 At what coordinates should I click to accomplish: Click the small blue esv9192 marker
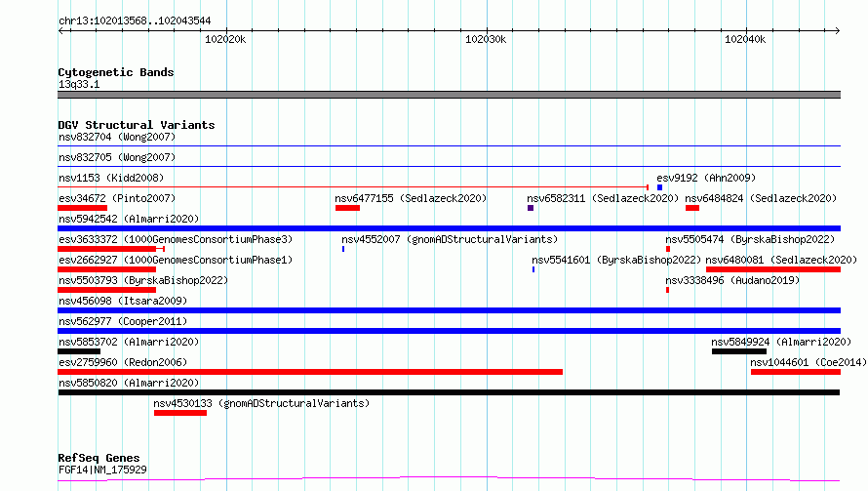click(659, 187)
